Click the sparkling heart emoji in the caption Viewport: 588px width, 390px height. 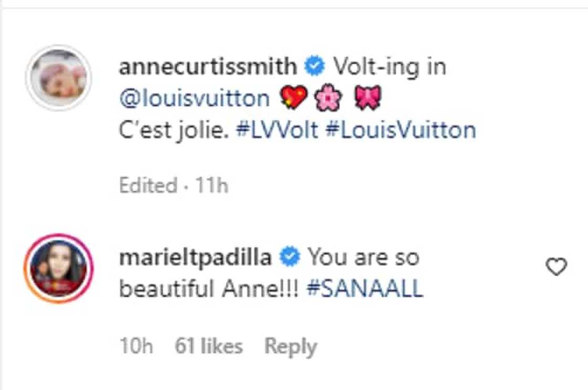pos(294,97)
